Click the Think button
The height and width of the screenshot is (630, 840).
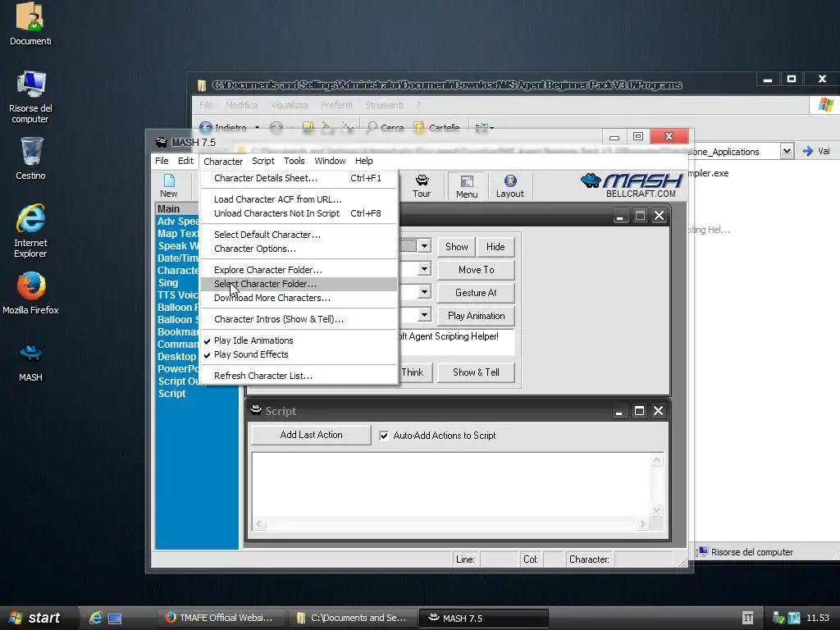click(x=415, y=372)
